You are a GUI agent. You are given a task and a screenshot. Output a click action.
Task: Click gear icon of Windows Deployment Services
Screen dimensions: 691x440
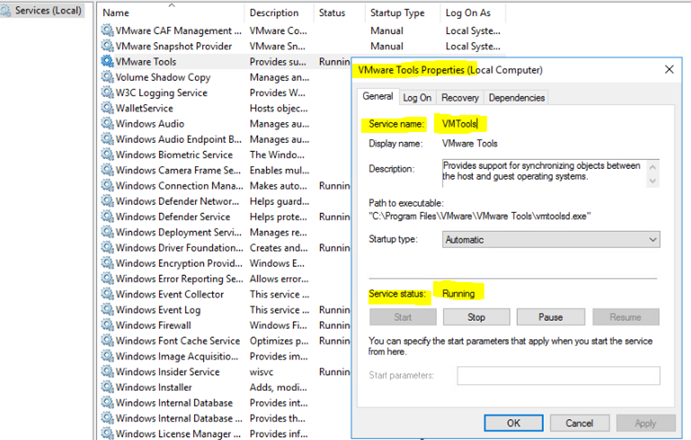[x=107, y=231]
